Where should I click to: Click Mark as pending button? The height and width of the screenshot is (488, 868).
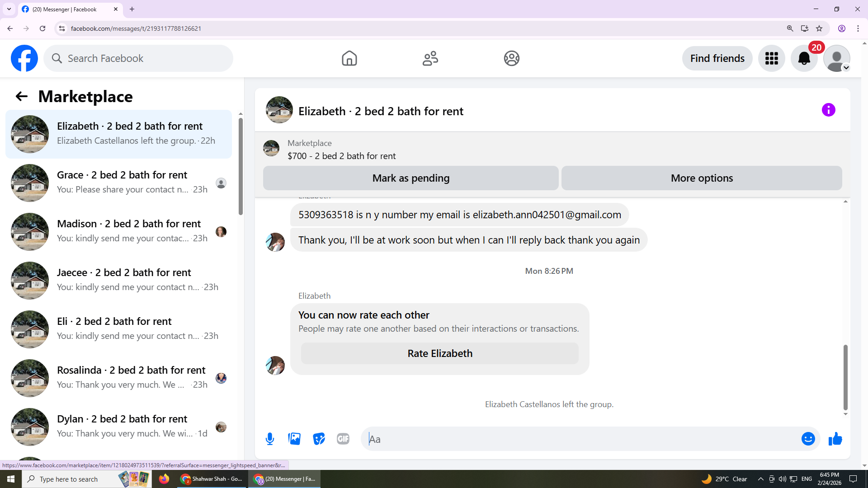(410, 178)
